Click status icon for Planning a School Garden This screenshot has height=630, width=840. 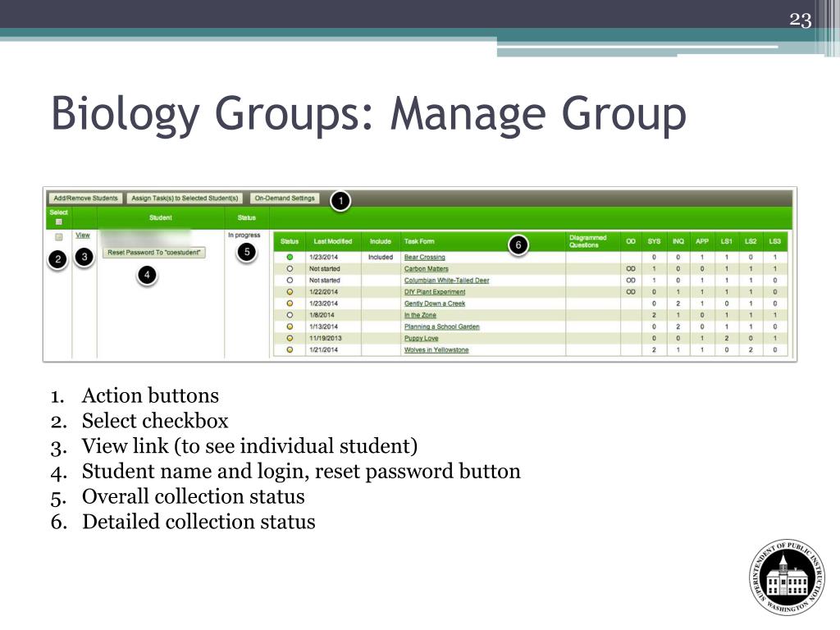coord(290,326)
